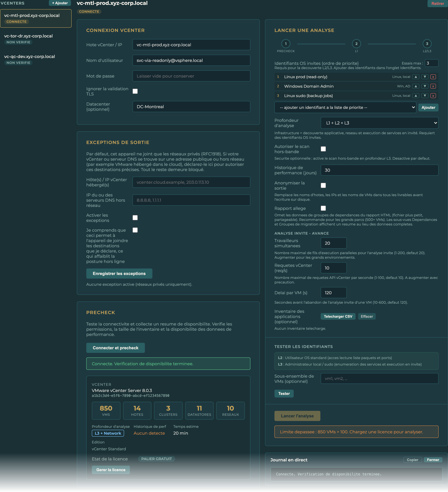Focus the Mot de passe field
This screenshot has width=448, height=492.
tap(191, 76)
